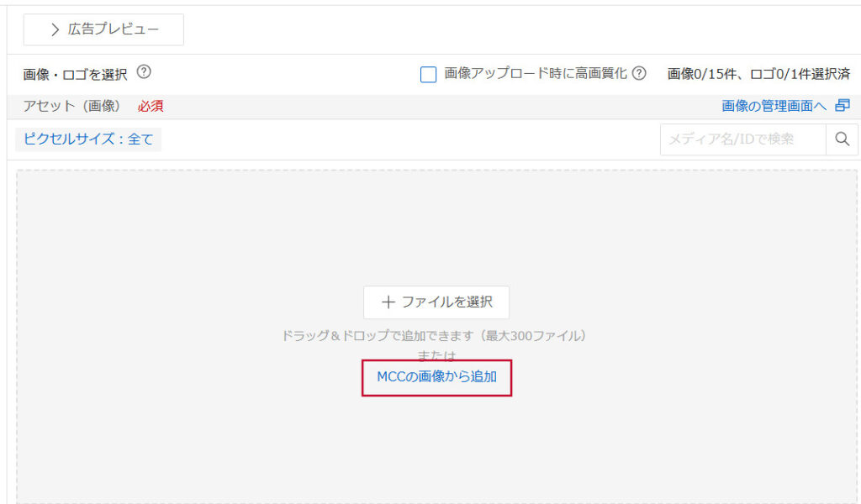Viewport: 861px width, 504px height.
Task: Expand the 広告プレビュー section
Action: [x=103, y=29]
